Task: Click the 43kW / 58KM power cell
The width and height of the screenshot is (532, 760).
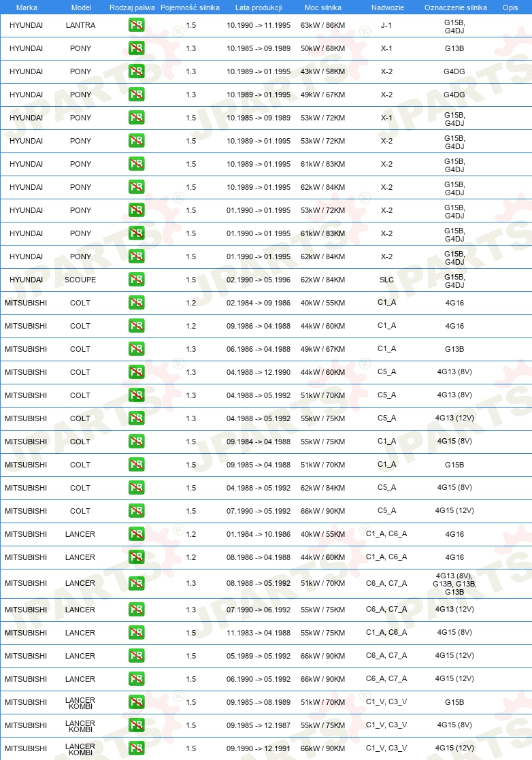Action: click(x=322, y=71)
